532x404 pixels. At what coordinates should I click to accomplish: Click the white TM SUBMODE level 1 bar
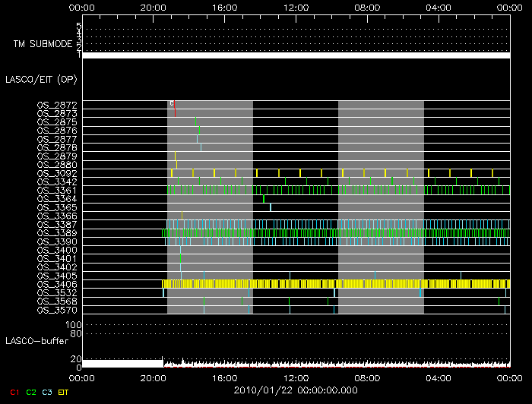296,55
